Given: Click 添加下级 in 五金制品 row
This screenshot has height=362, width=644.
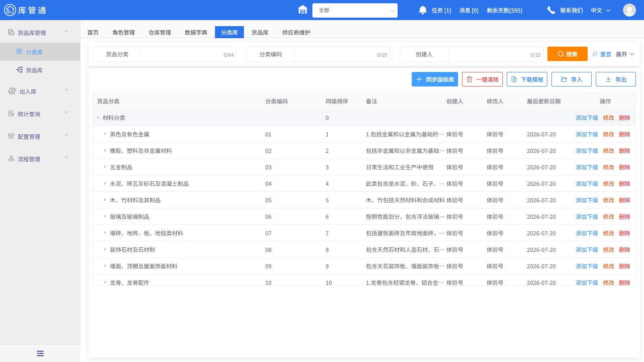Looking at the screenshot, I should point(587,167).
